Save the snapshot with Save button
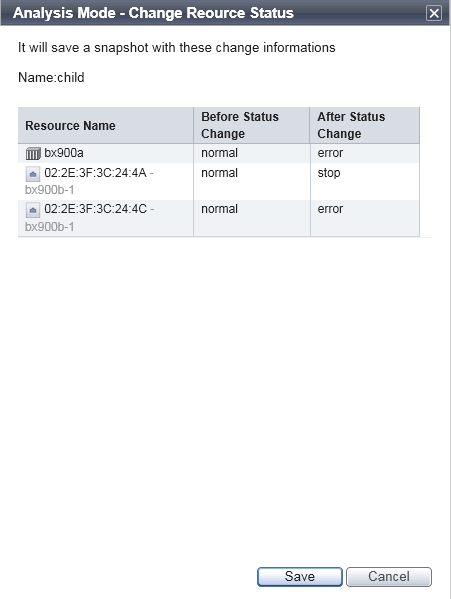The image size is (451, 599). (300, 576)
